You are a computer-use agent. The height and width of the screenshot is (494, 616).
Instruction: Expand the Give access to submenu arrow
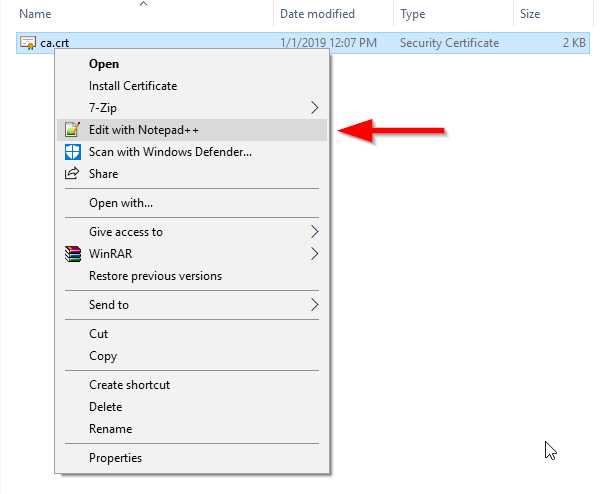point(314,232)
